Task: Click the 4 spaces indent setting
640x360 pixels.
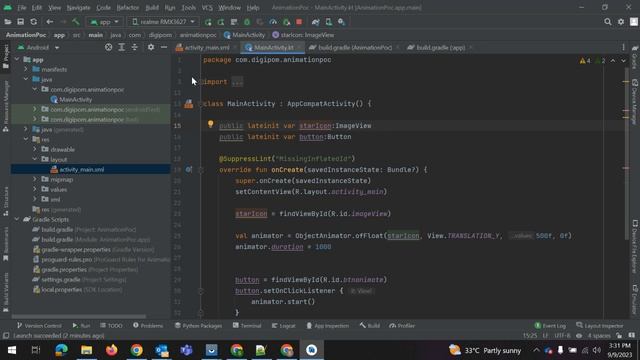Action: click(599, 336)
